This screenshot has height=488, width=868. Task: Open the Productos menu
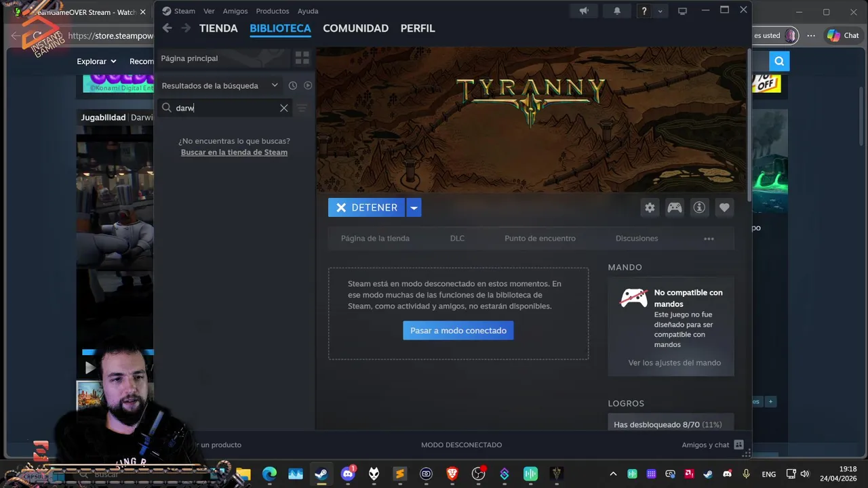tap(273, 11)
